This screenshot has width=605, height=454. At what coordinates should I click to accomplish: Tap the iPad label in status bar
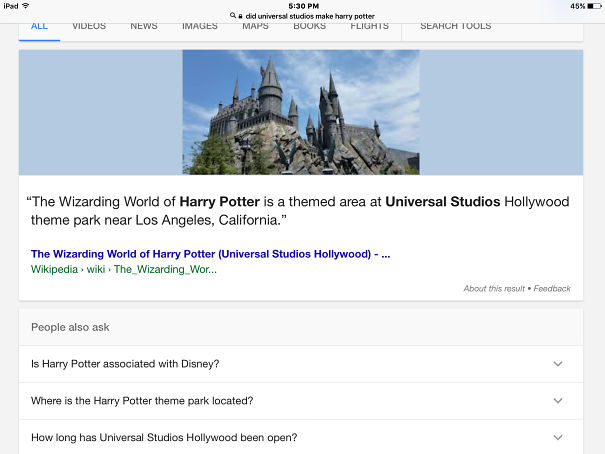[x=11, y=6]
